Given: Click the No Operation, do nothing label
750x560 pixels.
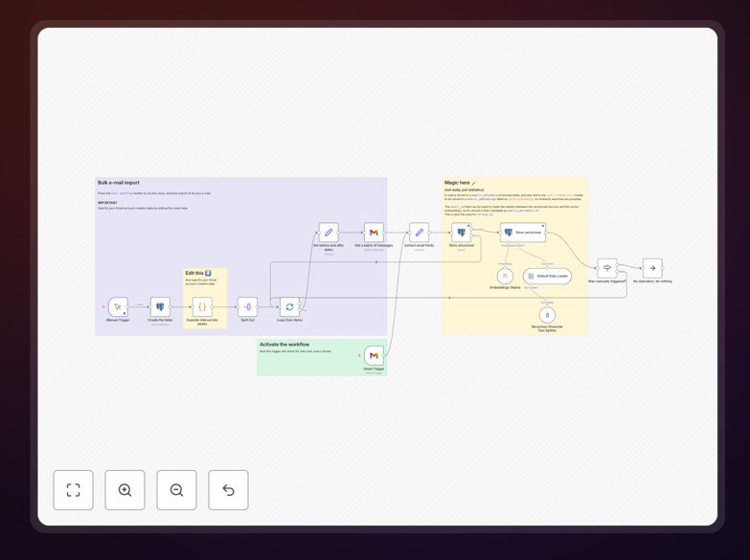Looking at the screenshot, I should tap(652, 281).
